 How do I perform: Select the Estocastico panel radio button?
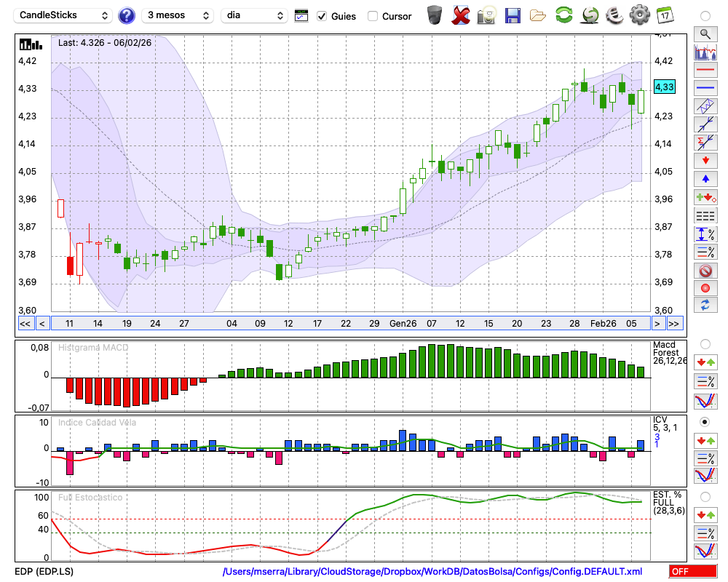pyautogui.click(x=705, y=497)
